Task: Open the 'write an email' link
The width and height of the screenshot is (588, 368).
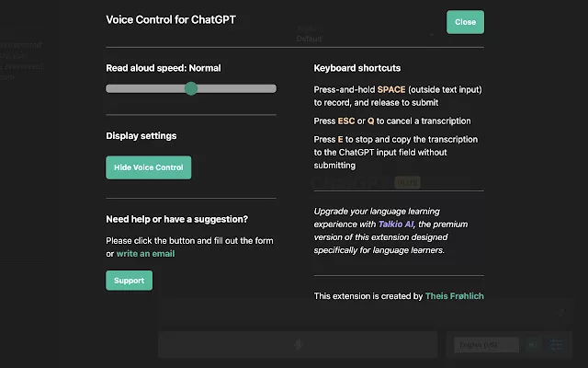Action: click(145, 254)
